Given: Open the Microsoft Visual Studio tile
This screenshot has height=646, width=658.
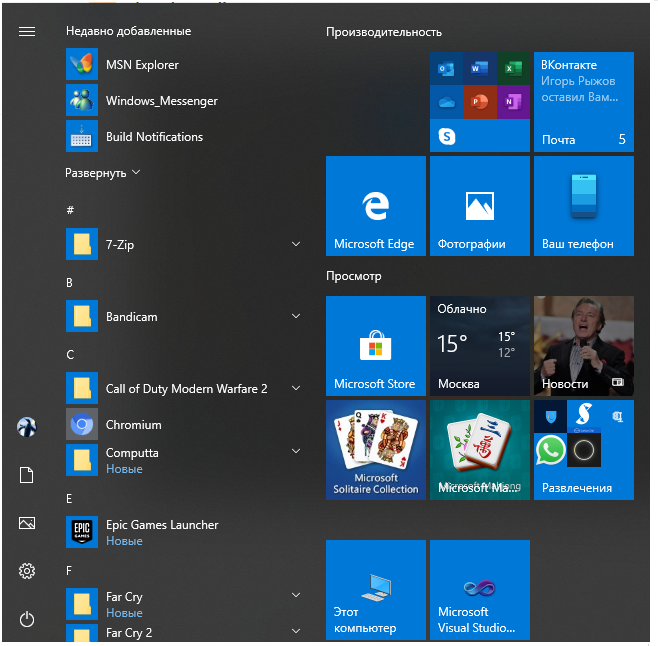Looking at the screenshot, I should (x=480, y=590).
